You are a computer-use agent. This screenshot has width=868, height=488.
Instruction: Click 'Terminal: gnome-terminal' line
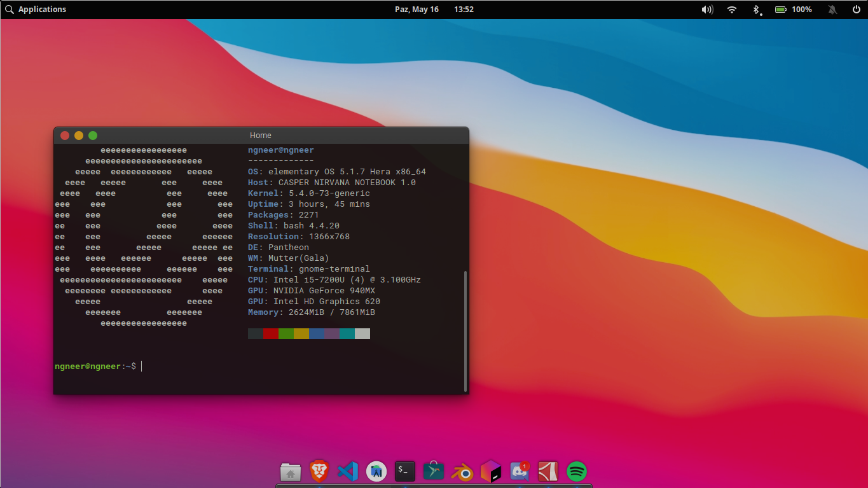click(x=309, y=269)
